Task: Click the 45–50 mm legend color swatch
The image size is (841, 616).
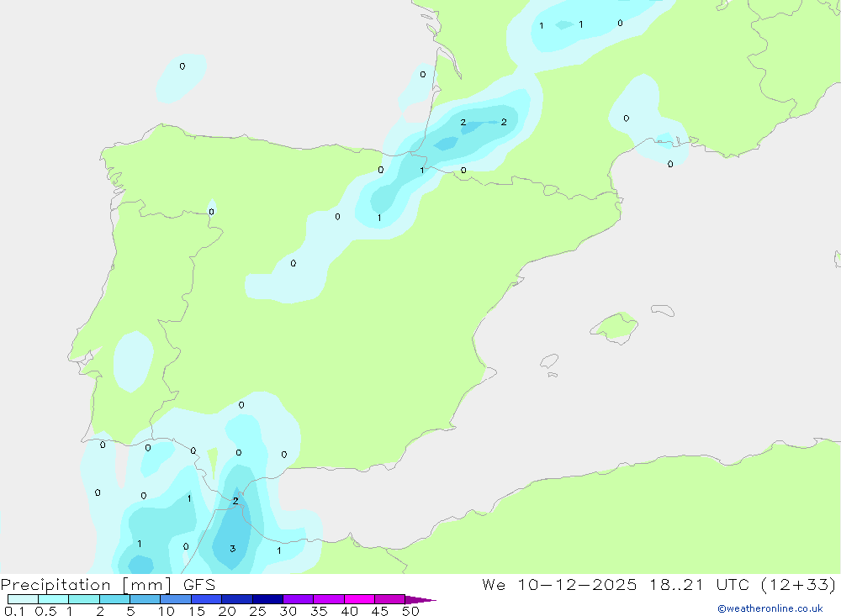Action: click(390, 599)
